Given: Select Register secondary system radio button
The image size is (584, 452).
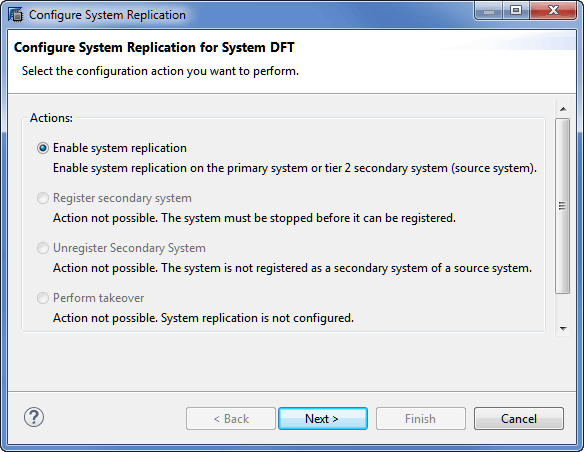Looking at the screenshot, I should coord(43,198).
